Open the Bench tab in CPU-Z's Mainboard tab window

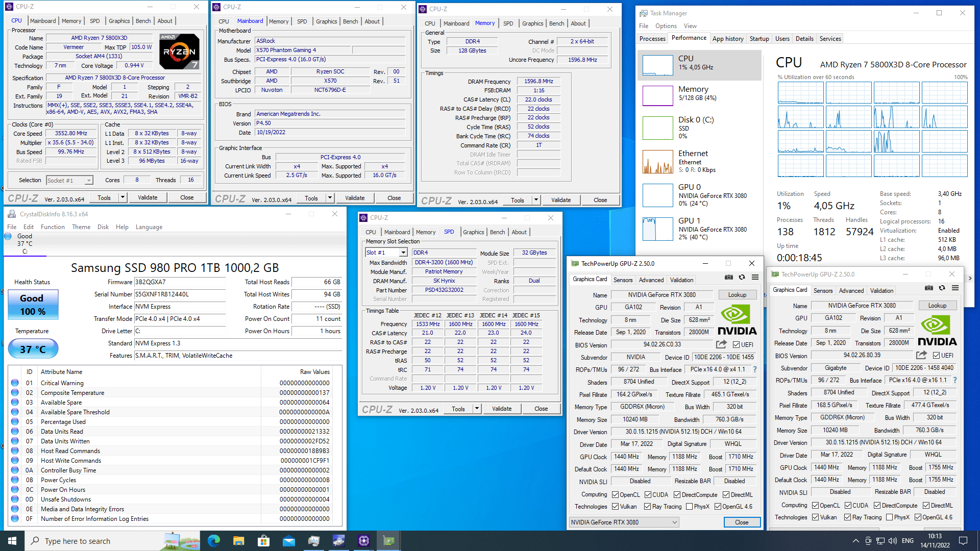pyautogui.click(x=350, y=21)
